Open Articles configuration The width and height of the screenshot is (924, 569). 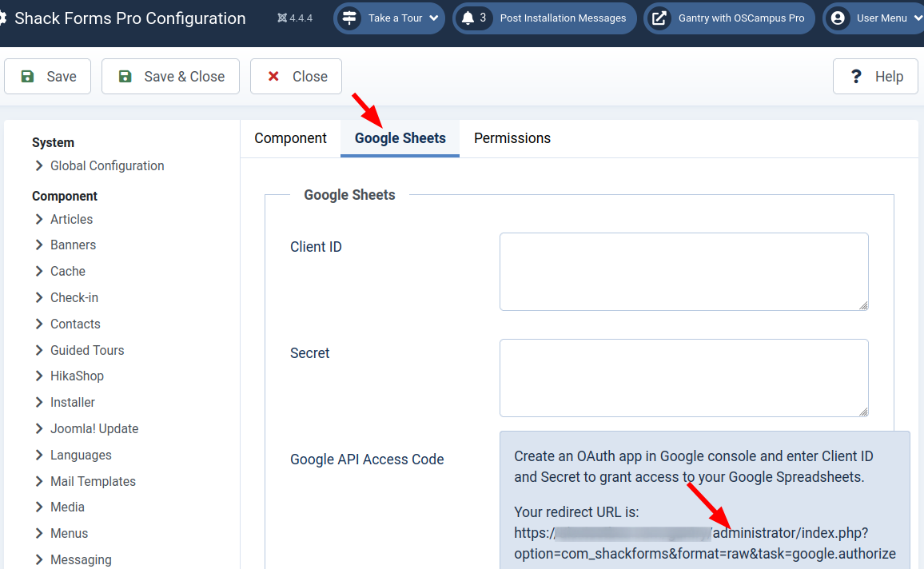pos(71,219)
